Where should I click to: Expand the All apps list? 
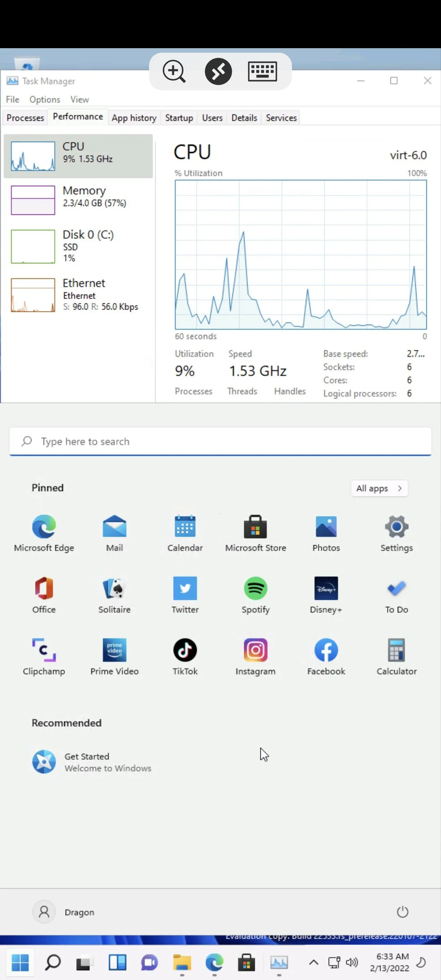(379, 488)
